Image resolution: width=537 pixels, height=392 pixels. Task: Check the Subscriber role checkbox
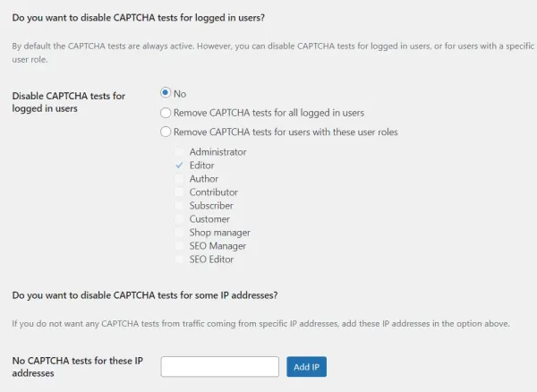(x=181, y=206)
